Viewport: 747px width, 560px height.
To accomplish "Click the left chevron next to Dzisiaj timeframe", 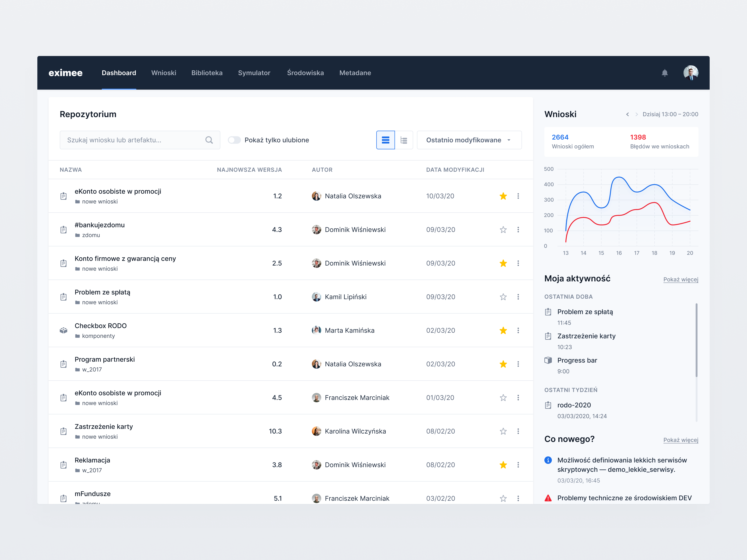I will point(627,114).
